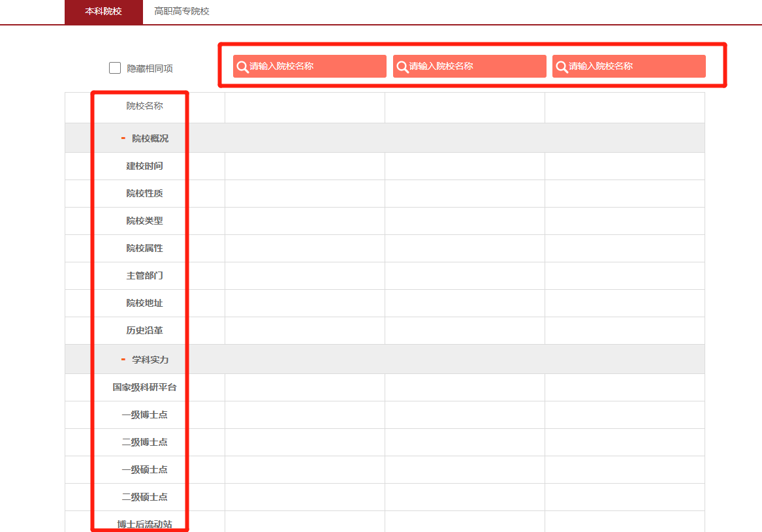Click the magnifier icon in the second school search box

pyautogui.click(x=402, y=67)
